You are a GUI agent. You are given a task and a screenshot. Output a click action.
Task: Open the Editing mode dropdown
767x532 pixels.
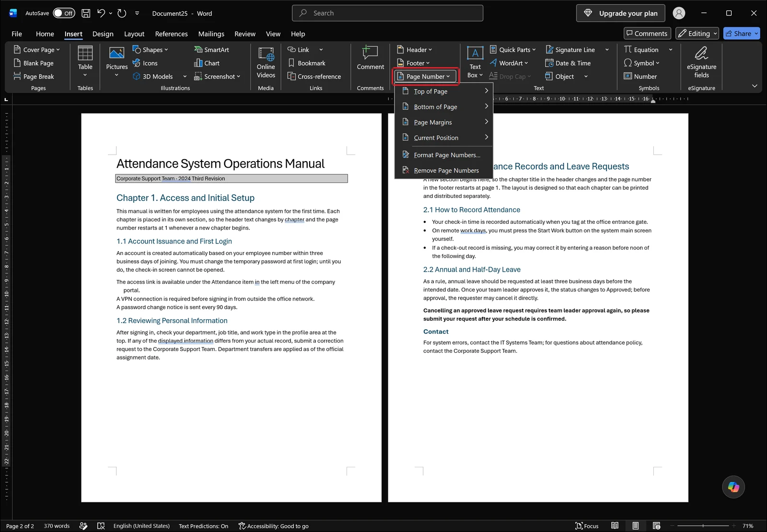click(697, 34)
